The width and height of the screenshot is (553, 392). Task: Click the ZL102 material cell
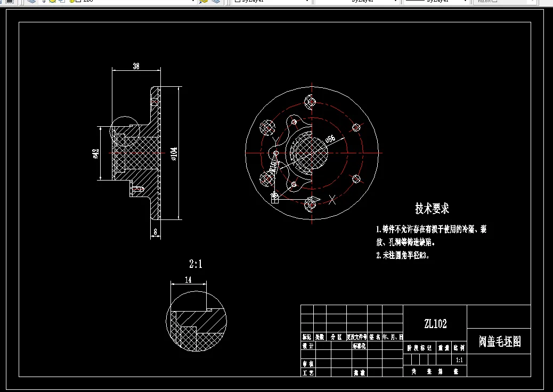click(x=436, y=324)
